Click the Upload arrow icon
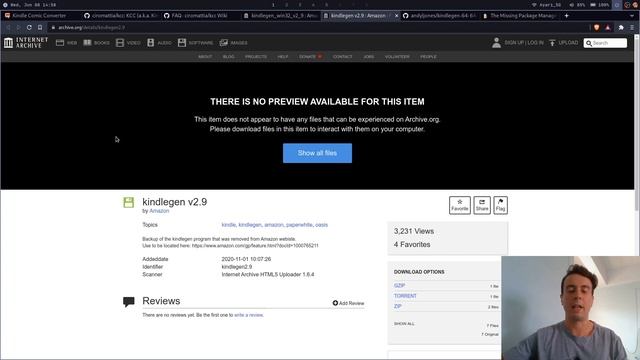The height and width of the screenshot is (360, 640). (552, 42)
